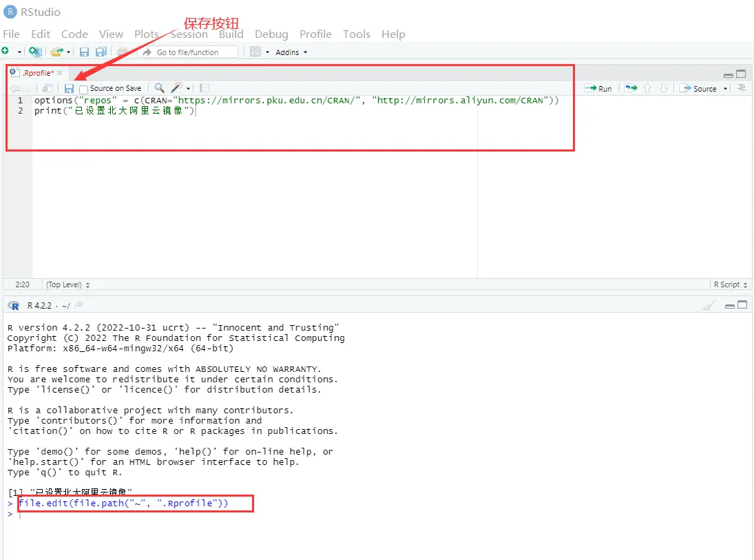
Task: Open the R Script file type selector
Action: [730, 284]
